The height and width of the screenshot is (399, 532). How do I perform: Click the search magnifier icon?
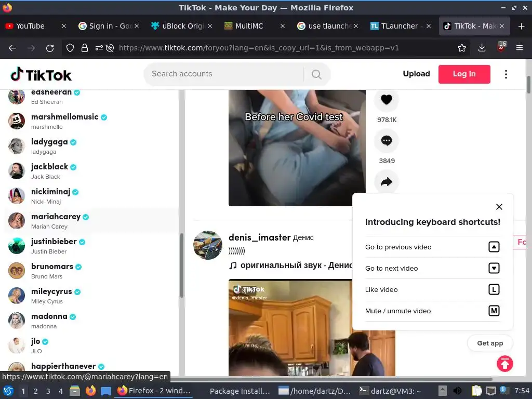click(x=316, y=74)
